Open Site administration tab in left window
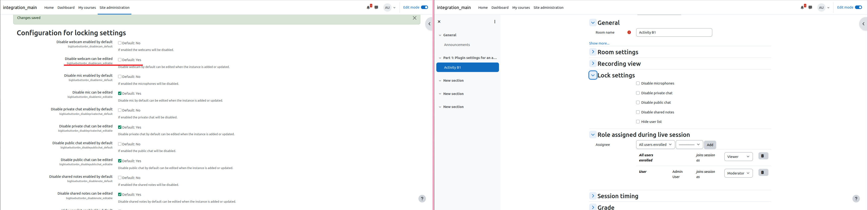Screen dimensions: 868x210 (115, 7)
